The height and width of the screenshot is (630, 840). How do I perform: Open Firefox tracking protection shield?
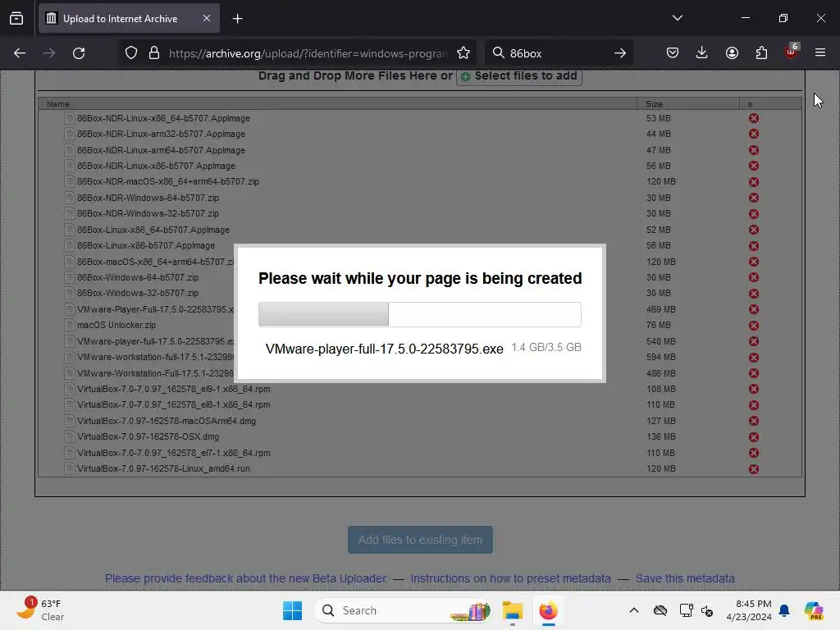tap(131, 53)
